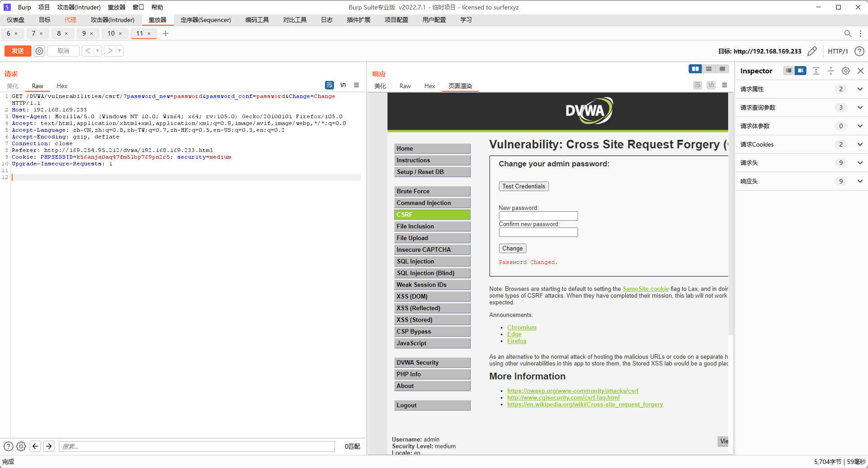Collapse all Inspector sections
Screen dimensions: 868x468
point(831,71)
